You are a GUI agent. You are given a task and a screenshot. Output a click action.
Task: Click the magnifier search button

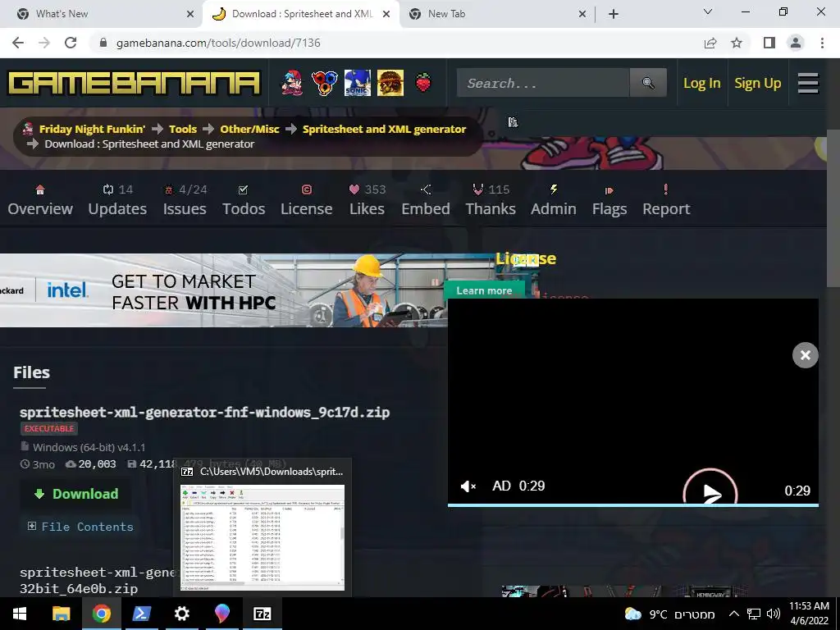[x=648, y=83]
